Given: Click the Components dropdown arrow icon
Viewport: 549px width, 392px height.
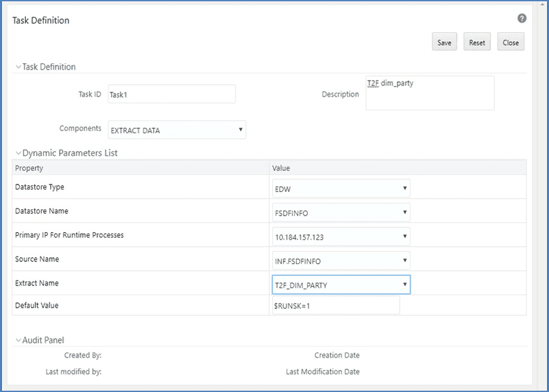Looking at the screenshot, I should pyautogui.click(x=240, y=130).
